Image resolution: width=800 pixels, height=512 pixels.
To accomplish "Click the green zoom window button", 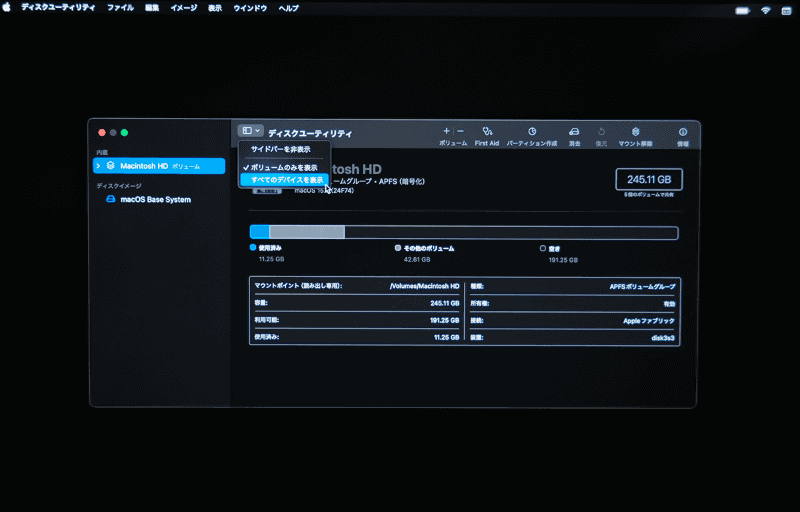I will pos(124,133).
